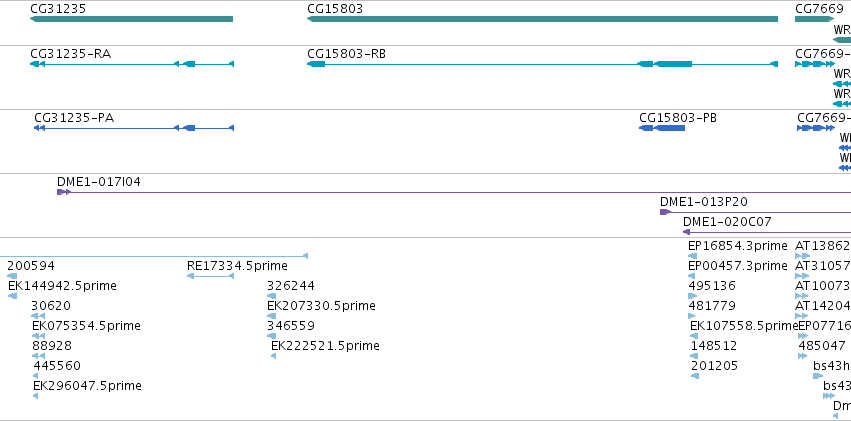The height and width of the screenshot is (421, 851).
Task: Select the EK222521.5prime EST label
Action: (x=326, y=346)
